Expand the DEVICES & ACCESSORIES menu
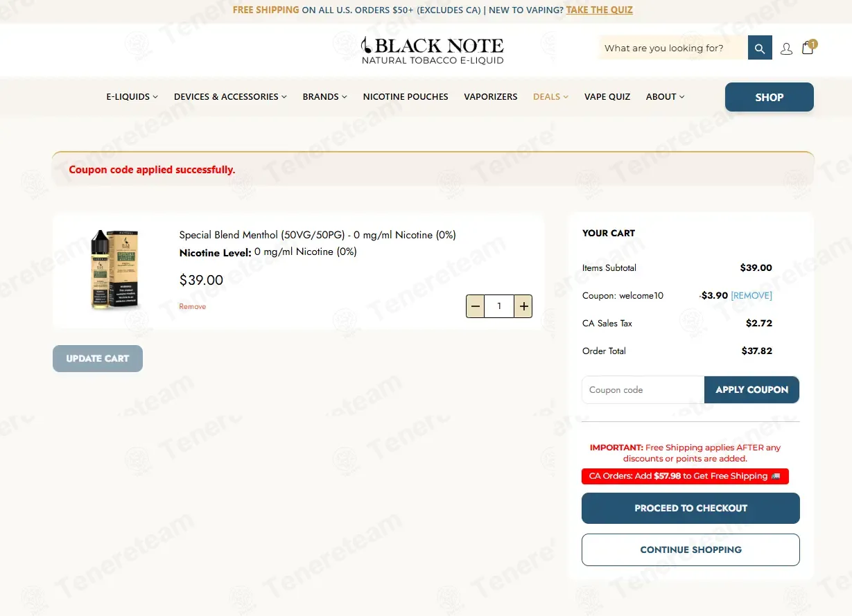The width and height of the screenshot is (852, 616). click(x=230, y=97)
